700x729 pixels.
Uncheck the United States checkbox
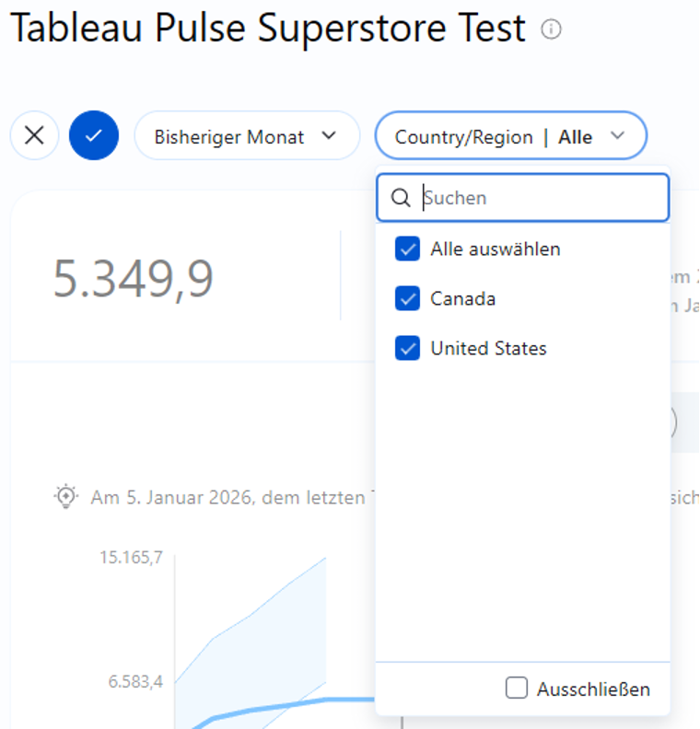407,349
